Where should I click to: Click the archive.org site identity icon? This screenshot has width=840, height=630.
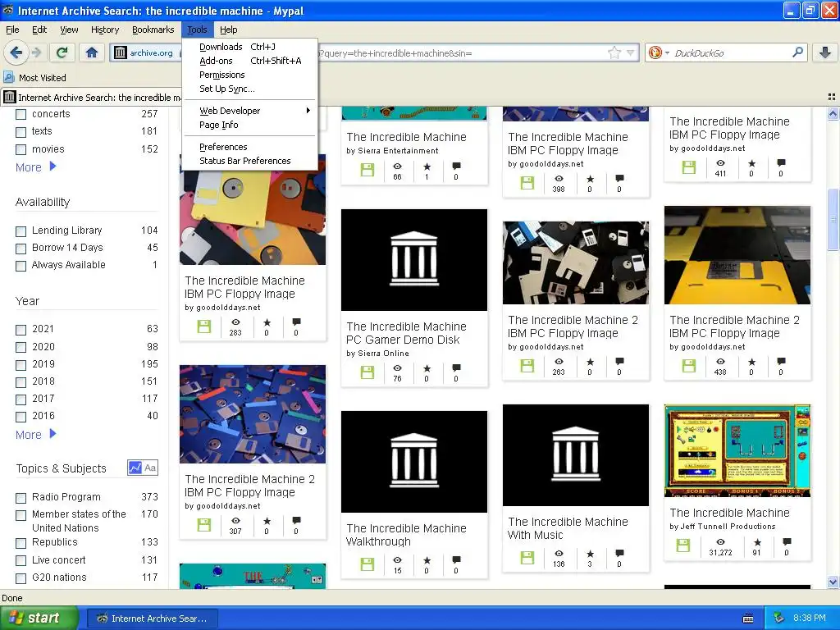121,52
